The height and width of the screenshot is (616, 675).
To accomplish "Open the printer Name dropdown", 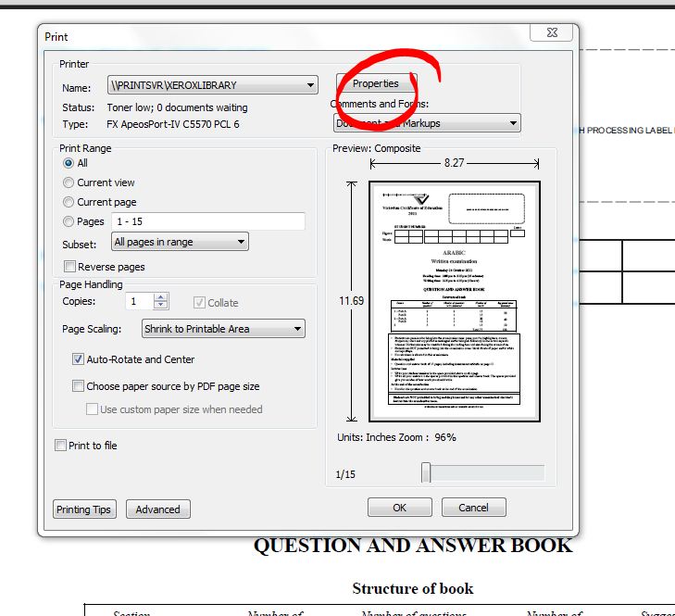I will [213, 85].
